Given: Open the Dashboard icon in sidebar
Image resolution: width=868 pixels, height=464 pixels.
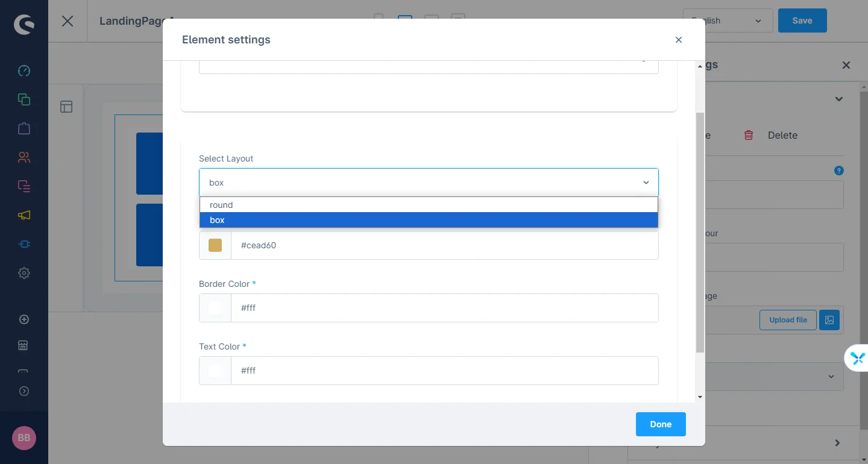Looking at the screenshot, I should point(24,71).
